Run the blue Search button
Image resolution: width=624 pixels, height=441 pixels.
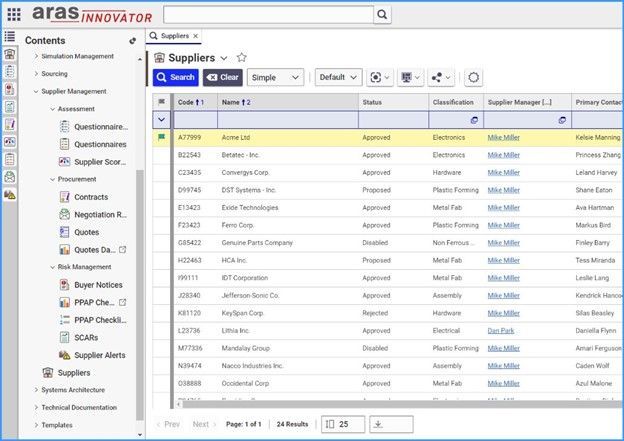pos(175,77)
